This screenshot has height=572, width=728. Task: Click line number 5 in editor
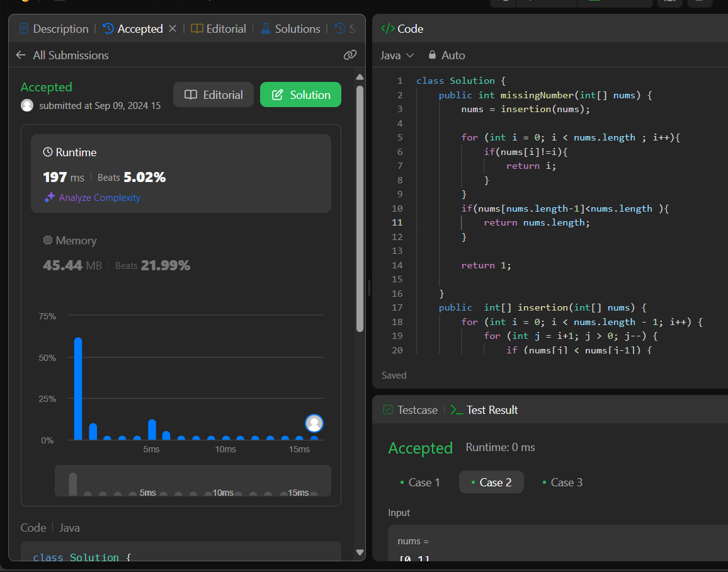tap(400, 137)
